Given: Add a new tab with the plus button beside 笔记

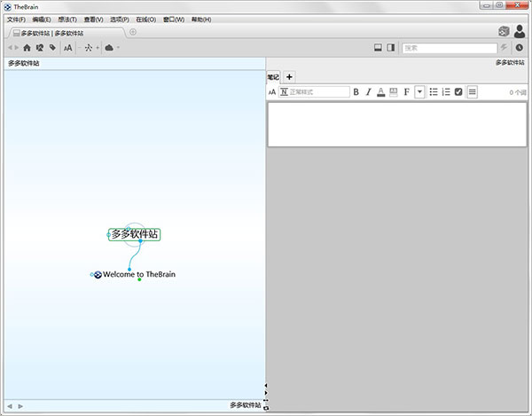Looking at the screenshot, I should (289, 77).
